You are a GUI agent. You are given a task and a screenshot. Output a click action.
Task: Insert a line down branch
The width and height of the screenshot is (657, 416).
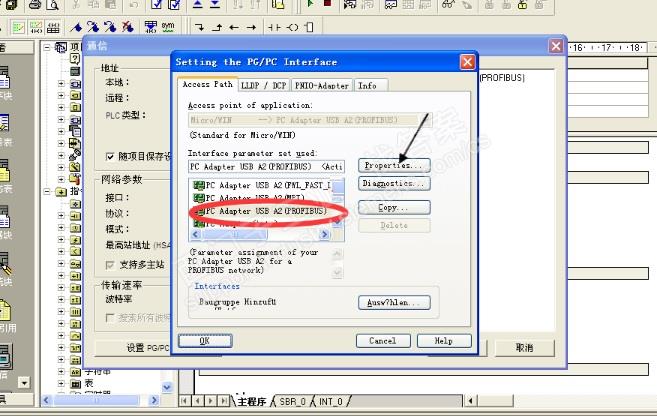tap(199, 28)
